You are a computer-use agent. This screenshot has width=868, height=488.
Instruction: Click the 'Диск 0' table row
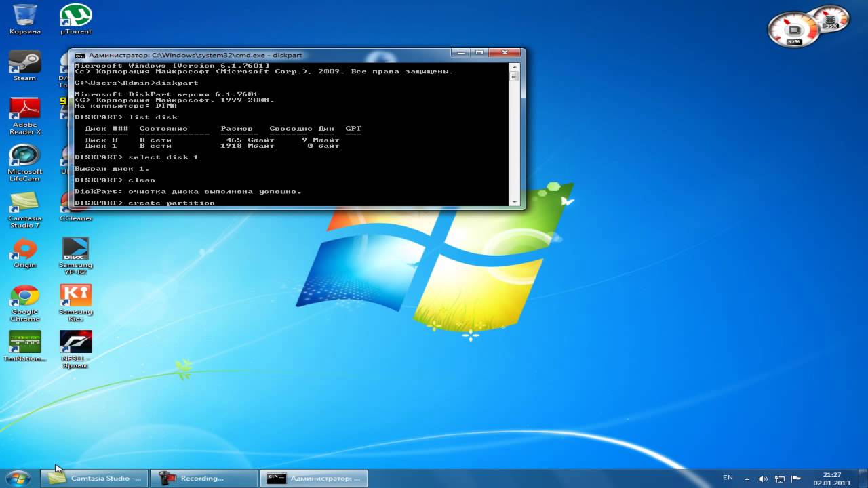[212, 140]
